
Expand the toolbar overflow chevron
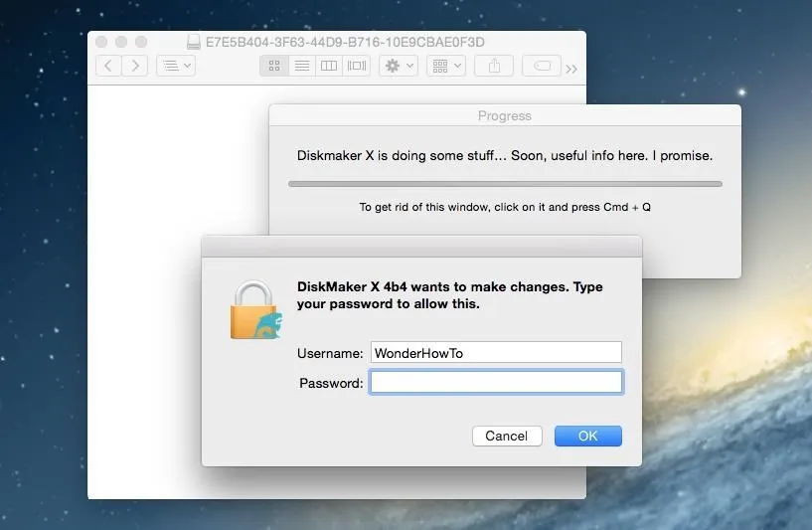[571, 68]
